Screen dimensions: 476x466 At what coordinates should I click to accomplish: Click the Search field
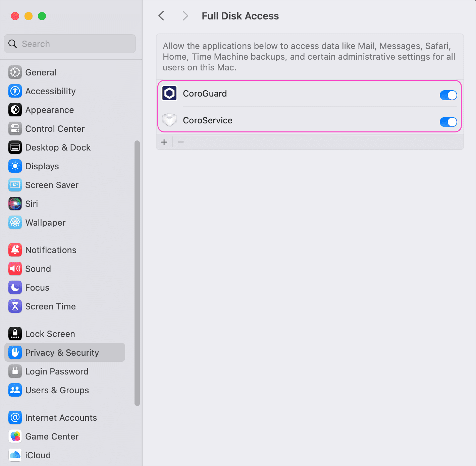pyautogui.click(x=69, y=44)
